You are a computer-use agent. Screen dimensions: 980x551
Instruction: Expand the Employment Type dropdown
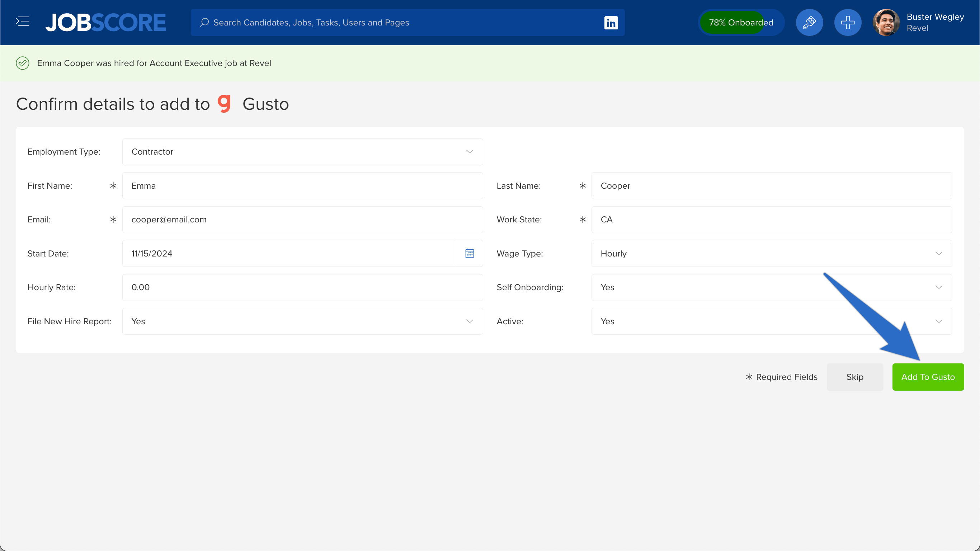pyautogui.click(x=302, y=152)
